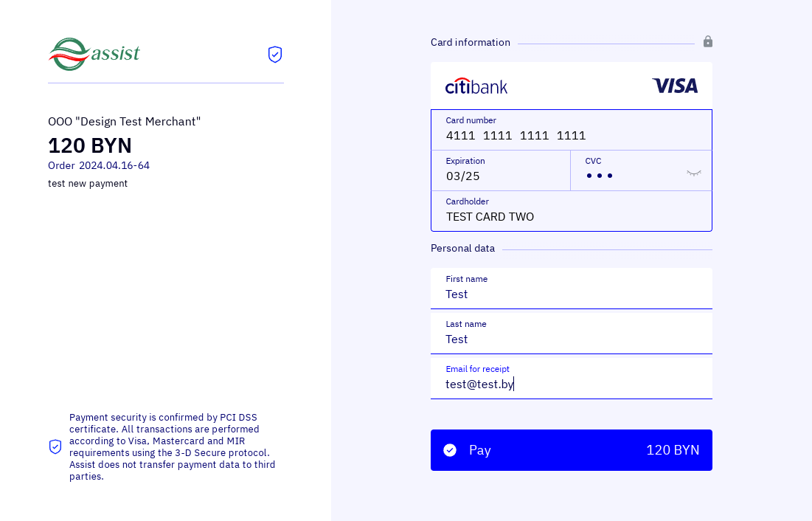This screenshot has height=521, width=812.
Task: Focus the Card number field
Action: pyautogui.click(x=571, y=135)
